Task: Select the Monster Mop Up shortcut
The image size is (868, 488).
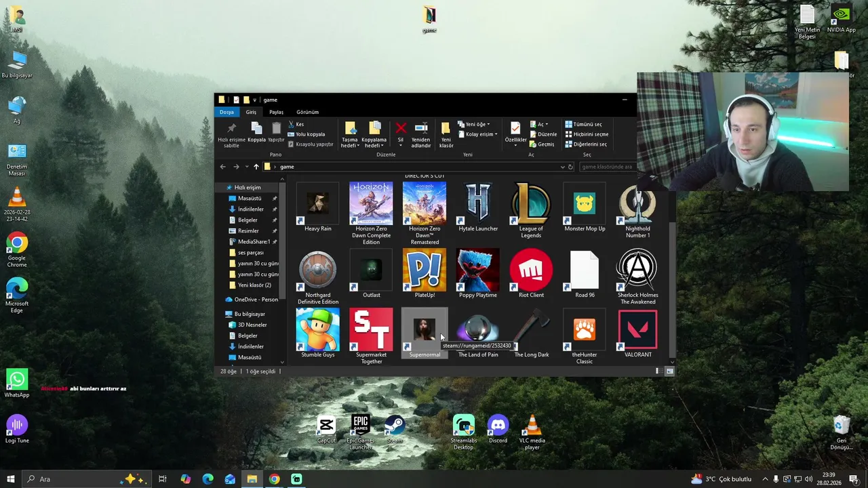Action: tap(585, 207)
